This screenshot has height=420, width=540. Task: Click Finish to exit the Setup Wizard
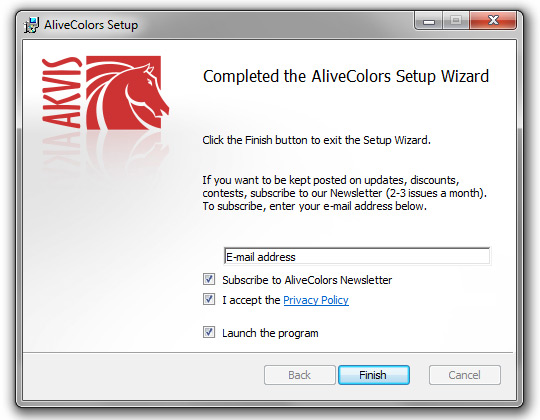tap(374, 375)
